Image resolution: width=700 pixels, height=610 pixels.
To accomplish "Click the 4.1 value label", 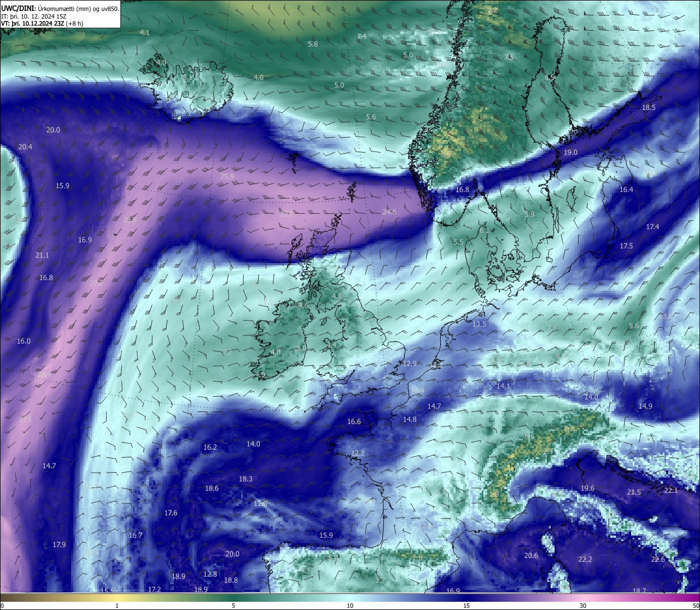I will [144, 32].
